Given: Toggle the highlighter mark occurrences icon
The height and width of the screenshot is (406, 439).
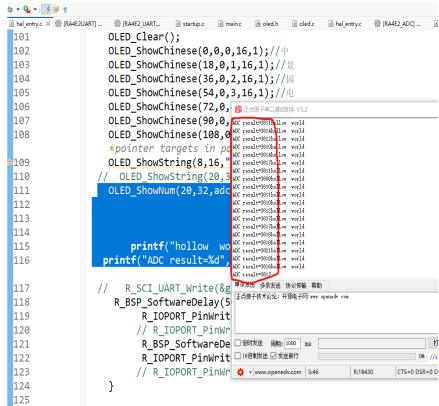Looking at the screenshot, I should pyautogui.click(x=46, y=9).
